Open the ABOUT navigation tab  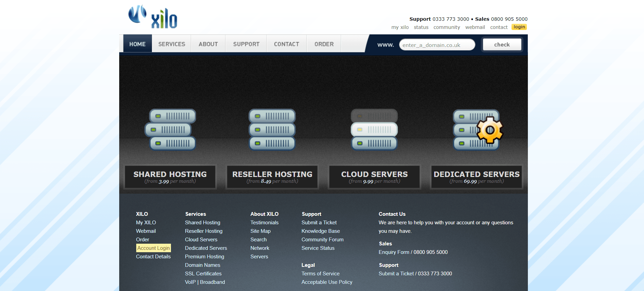coord(208,44)
